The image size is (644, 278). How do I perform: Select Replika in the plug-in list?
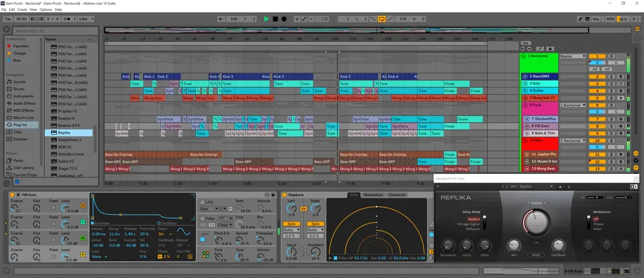point(68,133)
